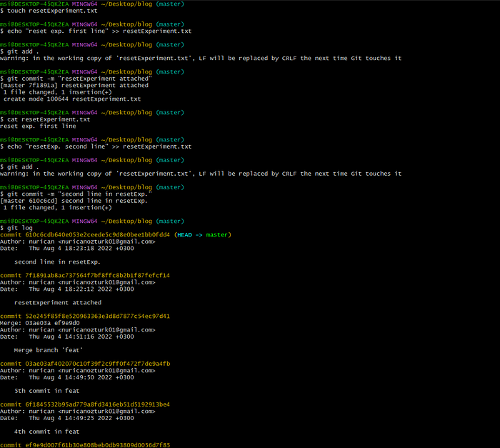Click git commit -m "second line in resetExp." command
This screenshot has height=448, width=500.
(76, 194)
